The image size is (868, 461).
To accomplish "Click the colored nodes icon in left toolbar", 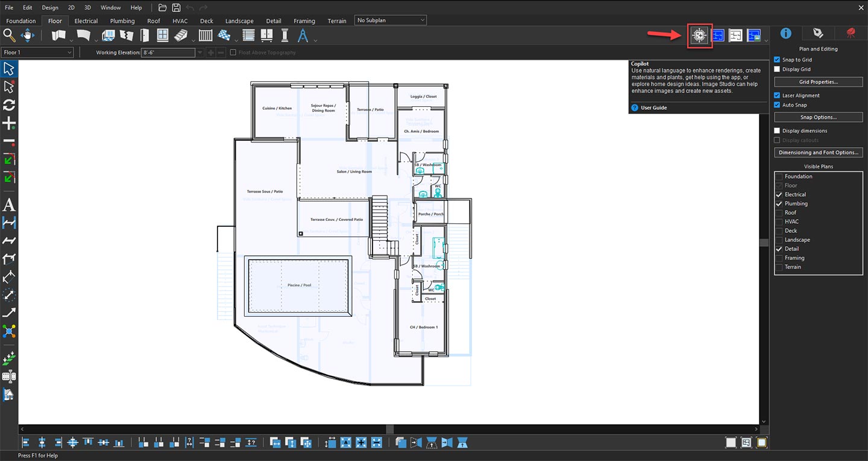I will tap(9, 331).
